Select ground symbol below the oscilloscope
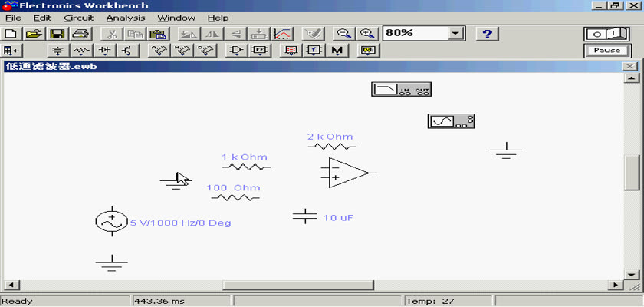Image resolution: width=644 pixels, height=307 pixels. pyautogui.click(x=506, y=150)
